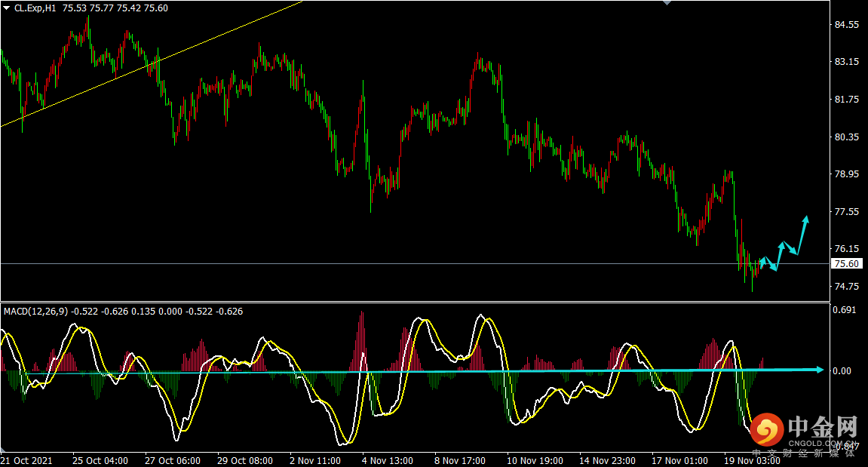Click the 80.35 price scale label
This screenshot has width=868, height=467.
[x=846, y=137]
